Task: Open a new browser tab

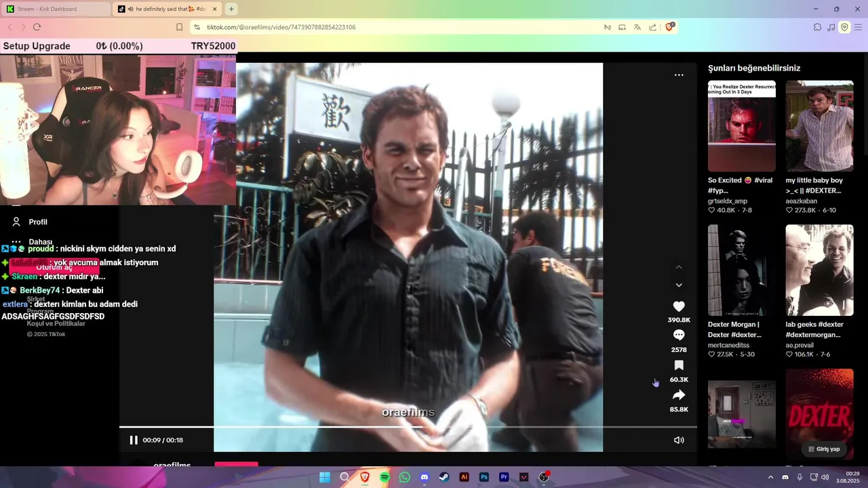Action: [x=231, y=9]
